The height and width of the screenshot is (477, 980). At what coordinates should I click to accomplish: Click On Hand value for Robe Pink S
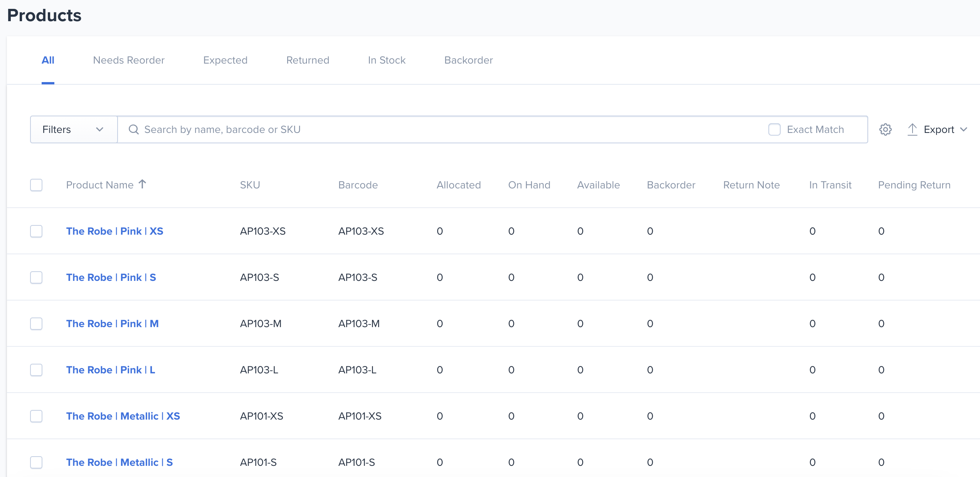click(511, 277)
